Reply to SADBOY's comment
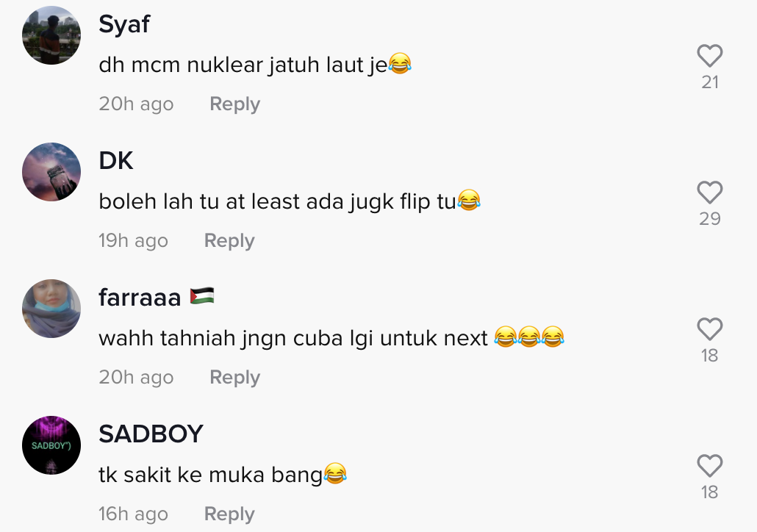757x532 pixels. tap(229, 514)
